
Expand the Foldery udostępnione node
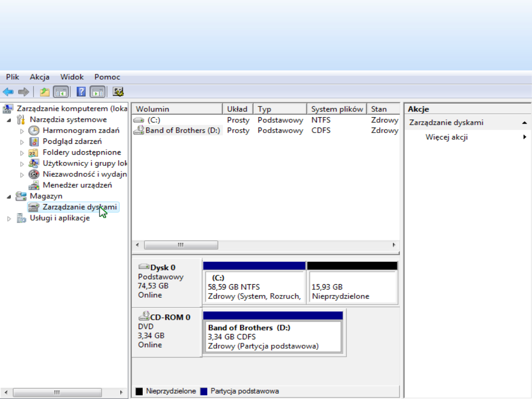coord(22,153)
